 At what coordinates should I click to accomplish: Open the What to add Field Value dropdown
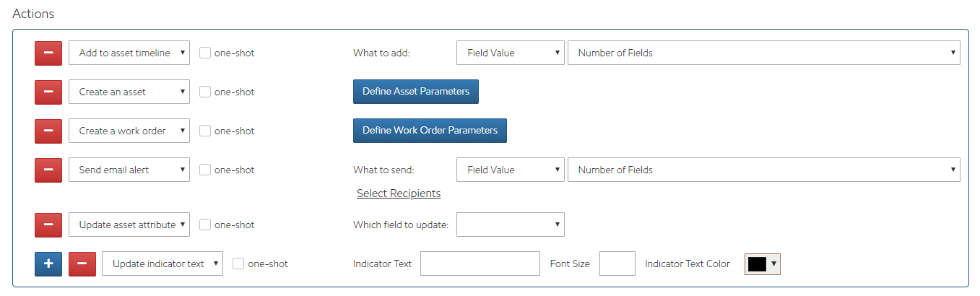coord(511,53)
